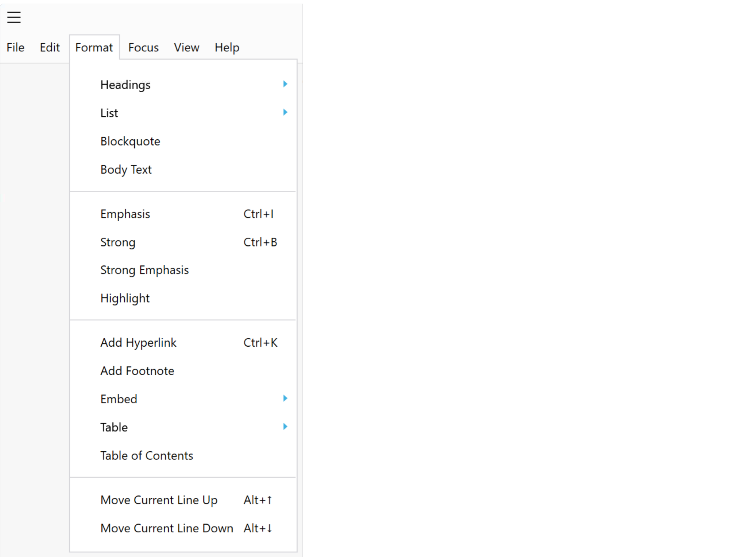Insert Table of Contents

click(x=183, y=456)
